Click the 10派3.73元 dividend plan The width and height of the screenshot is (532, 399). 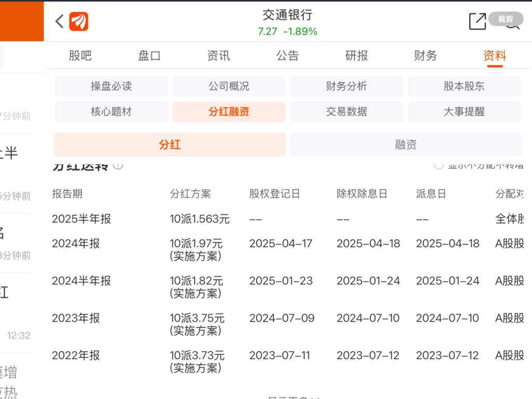197,362
